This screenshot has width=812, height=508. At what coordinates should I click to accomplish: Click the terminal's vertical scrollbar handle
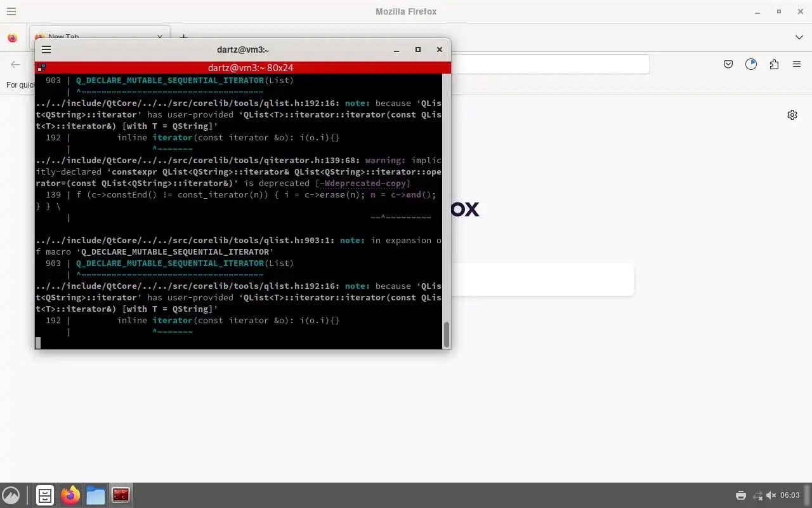pyautogui.click(x=447, y=334)
